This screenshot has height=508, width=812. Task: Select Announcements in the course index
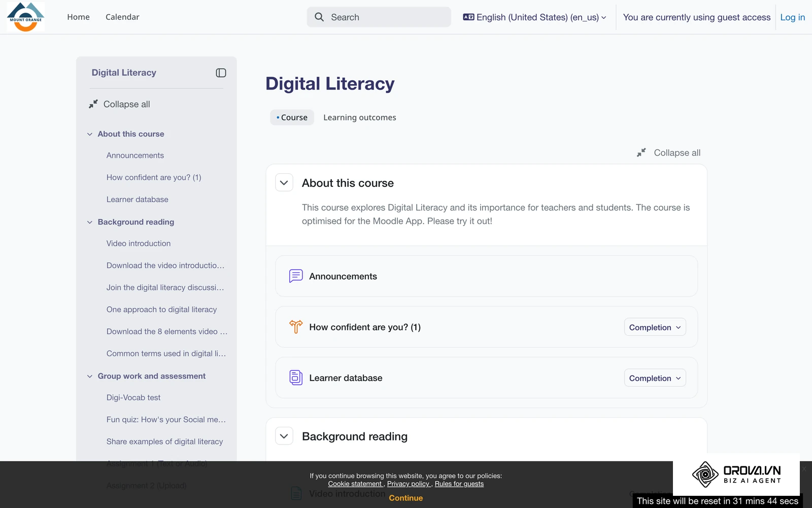click(x=135, y=155)
